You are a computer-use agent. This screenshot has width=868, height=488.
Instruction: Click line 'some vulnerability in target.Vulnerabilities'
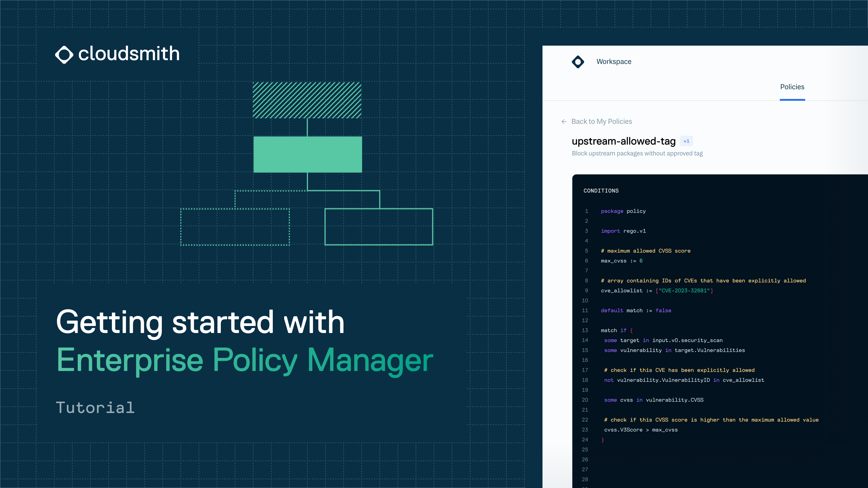tap(674, 350)
